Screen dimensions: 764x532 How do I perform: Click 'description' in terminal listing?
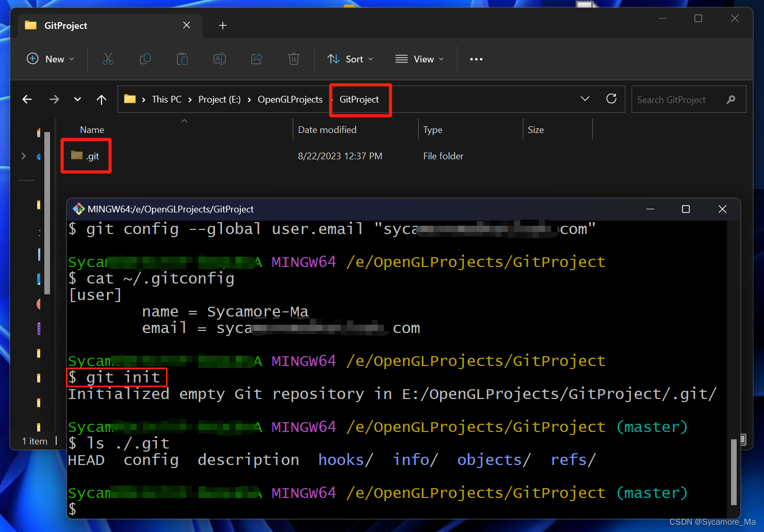tap(248, 460)
